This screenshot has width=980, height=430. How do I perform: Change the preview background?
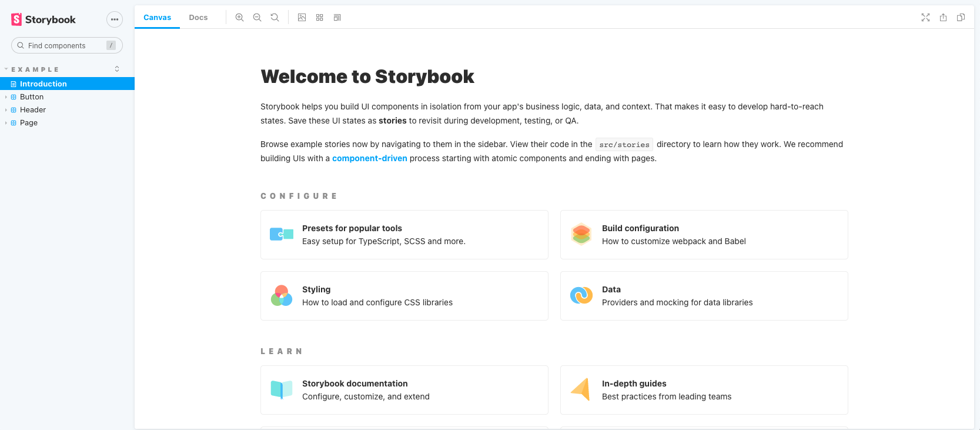(302, 18)
